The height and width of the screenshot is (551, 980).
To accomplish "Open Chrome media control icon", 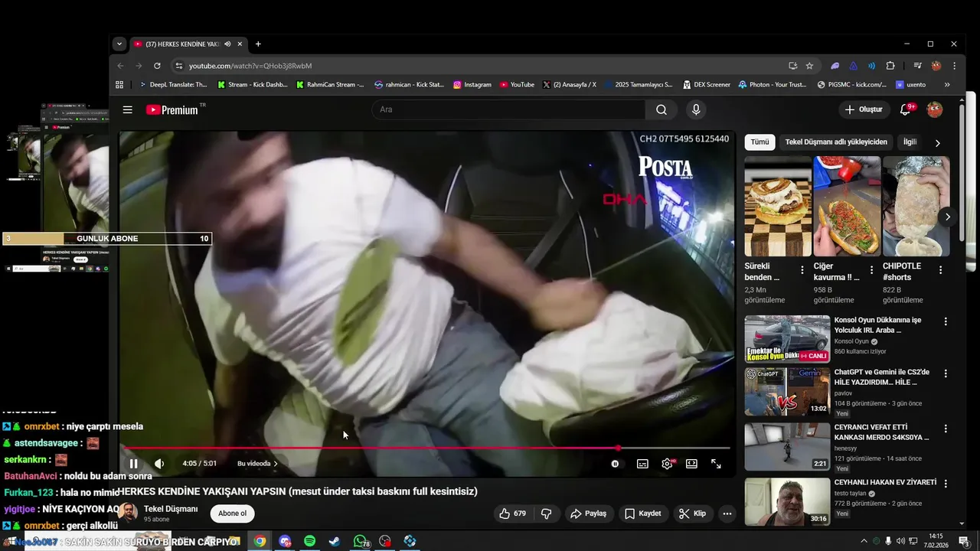I will [916, 66].
